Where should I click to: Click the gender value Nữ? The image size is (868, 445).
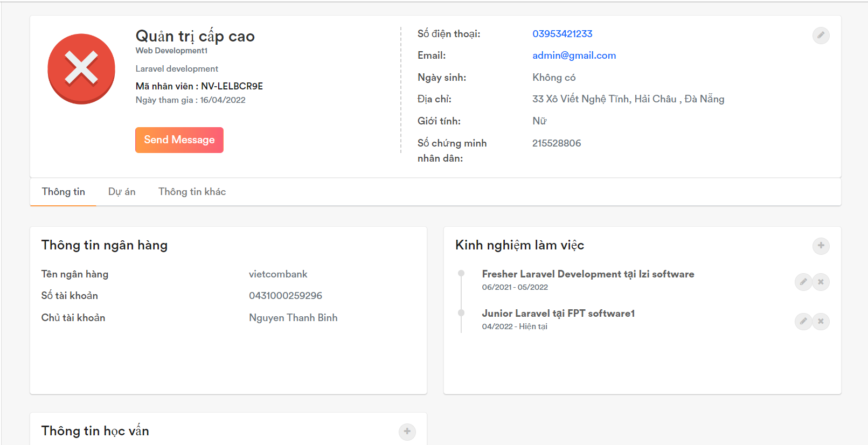click(539, 121)
